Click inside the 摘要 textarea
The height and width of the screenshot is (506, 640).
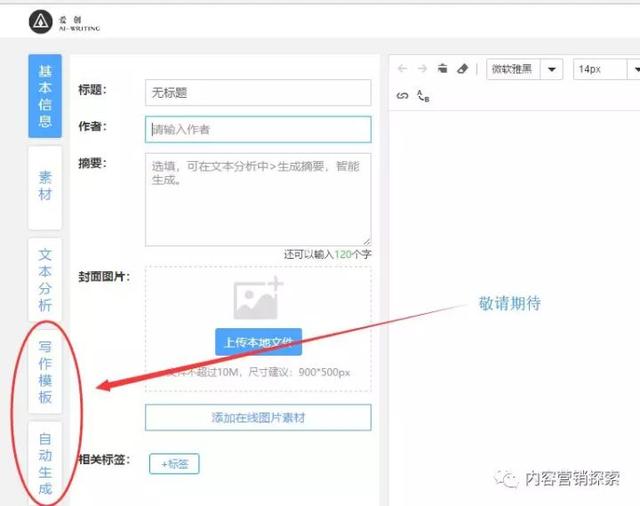click(x=258, y=200)
